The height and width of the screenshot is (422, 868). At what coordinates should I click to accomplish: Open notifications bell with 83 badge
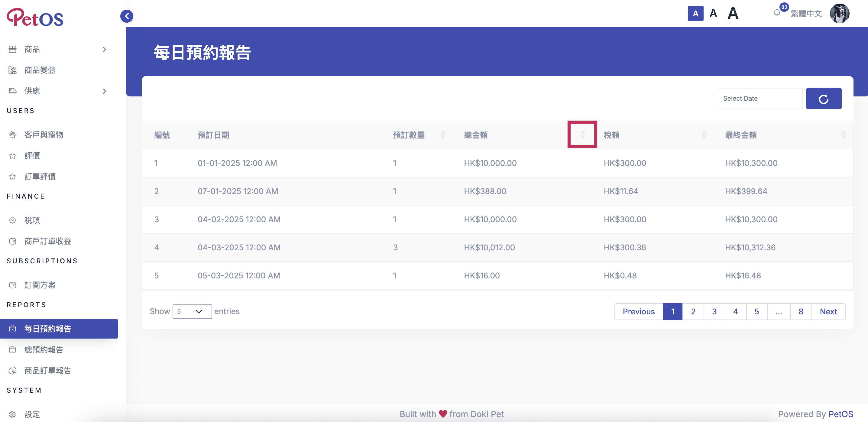(777, 13)
